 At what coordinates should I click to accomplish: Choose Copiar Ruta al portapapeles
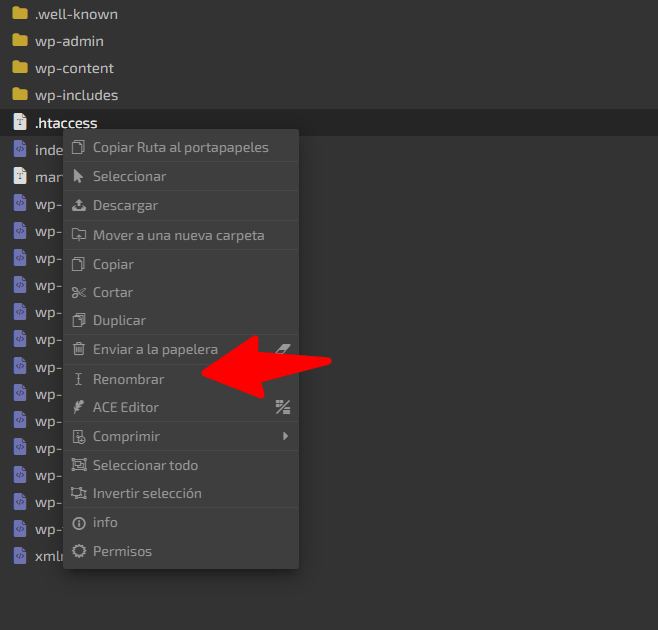(x=181, y=147)
